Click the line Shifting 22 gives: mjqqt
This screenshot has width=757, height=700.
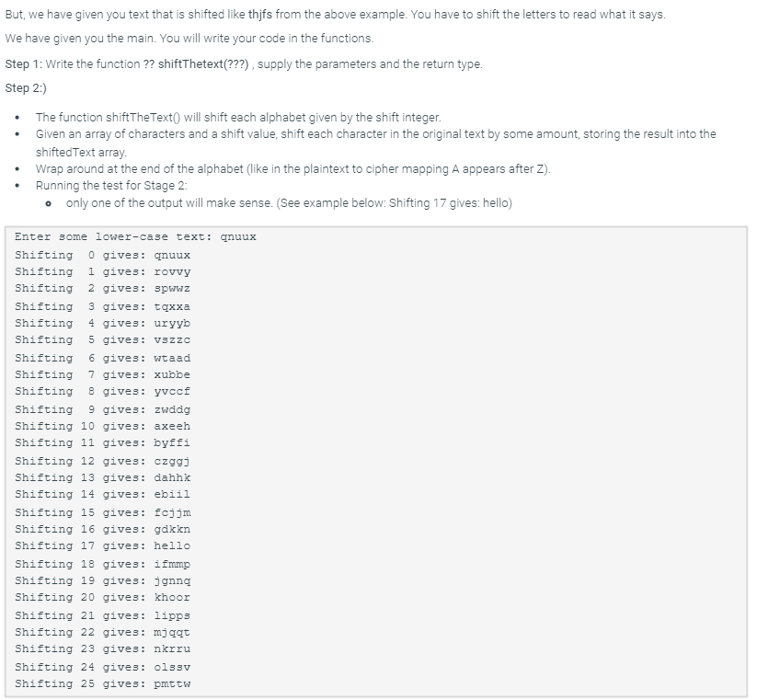102,632
